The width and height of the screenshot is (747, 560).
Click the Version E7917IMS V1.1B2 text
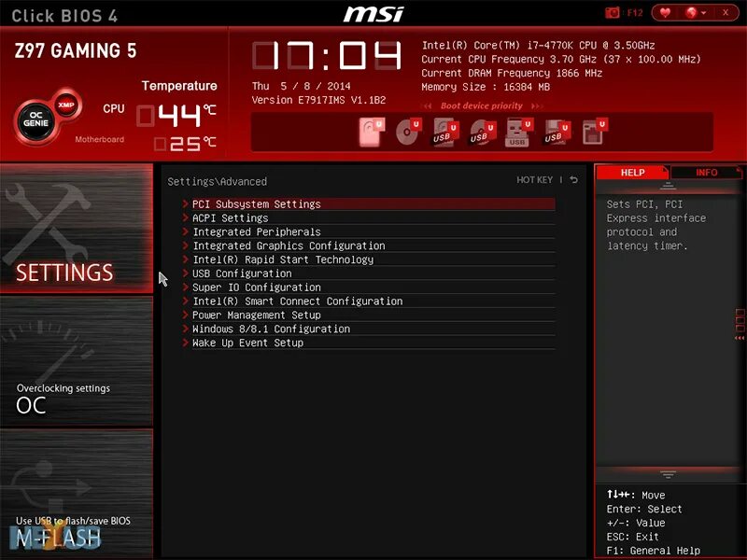318,100
